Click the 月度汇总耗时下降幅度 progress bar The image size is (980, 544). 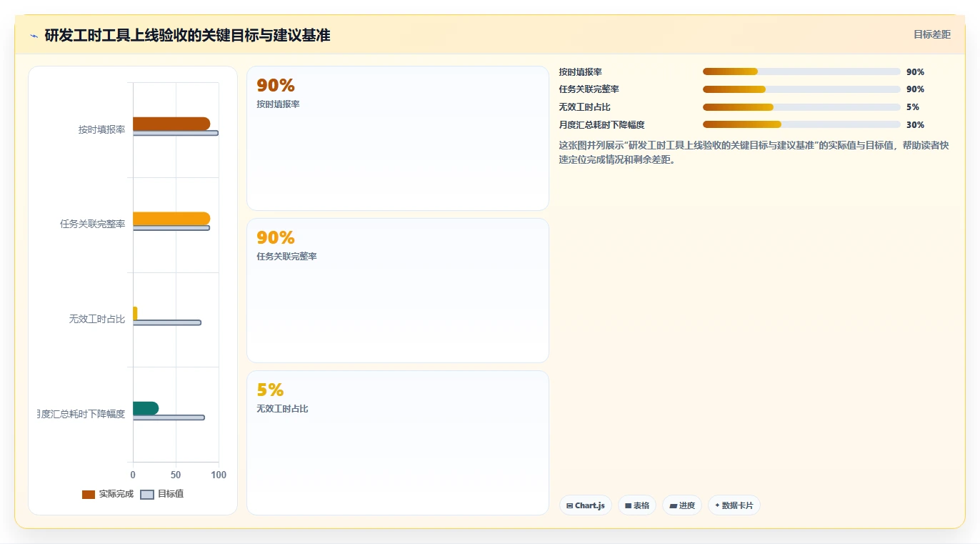pos(801,124)
